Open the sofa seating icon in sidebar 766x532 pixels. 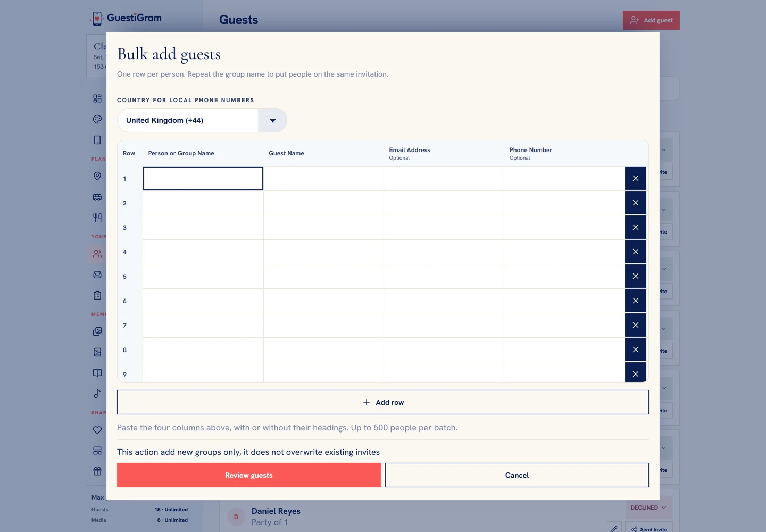97,275
